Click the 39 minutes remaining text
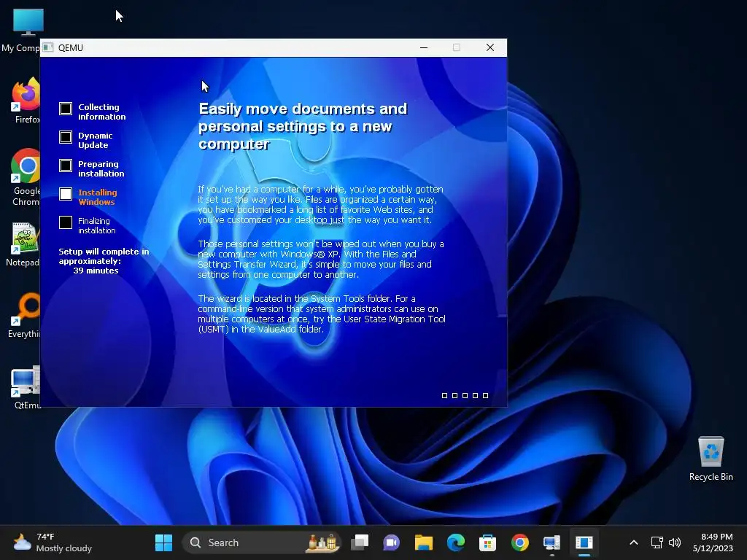This screenshot has width=747, height=560. [96, 271]
